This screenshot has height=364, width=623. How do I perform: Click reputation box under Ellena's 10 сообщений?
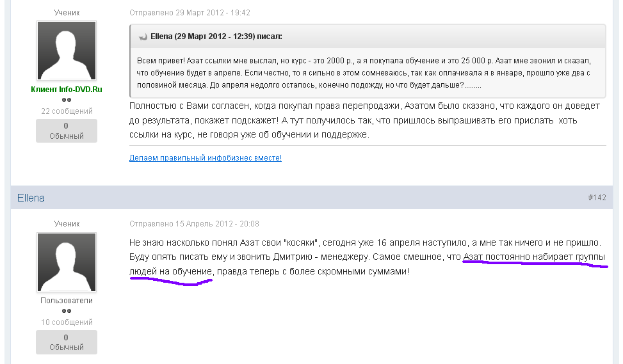click(67, 342)
